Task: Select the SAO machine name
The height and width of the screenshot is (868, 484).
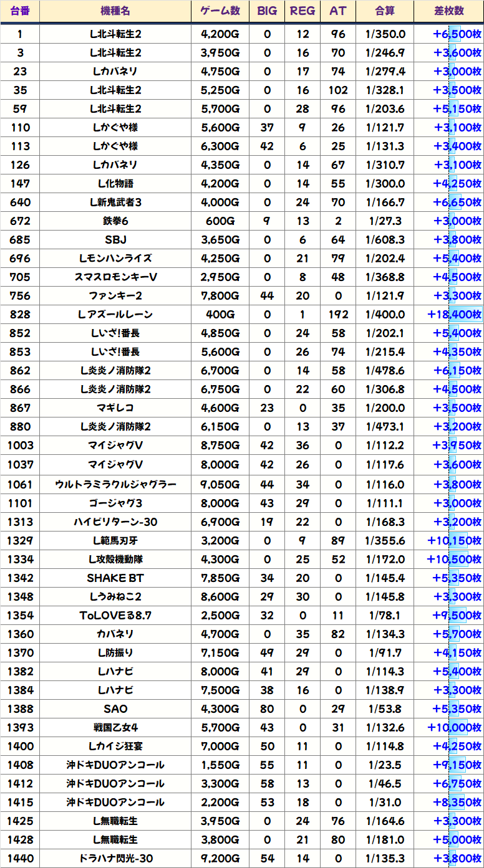Action: (x=115, y=709)
